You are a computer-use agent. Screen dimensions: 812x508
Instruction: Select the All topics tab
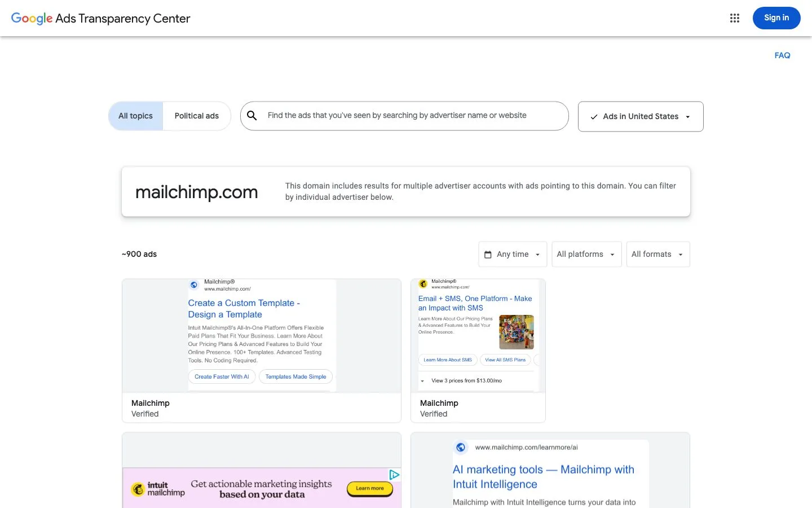pos(135,116)
